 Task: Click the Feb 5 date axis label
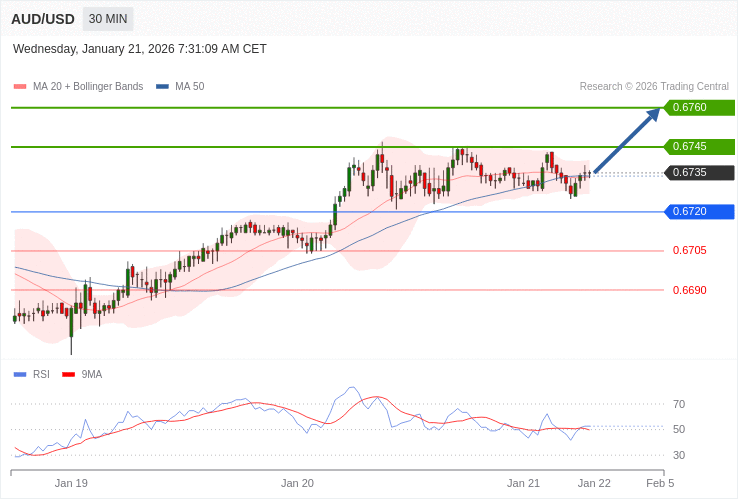click(x=660, y=484)
